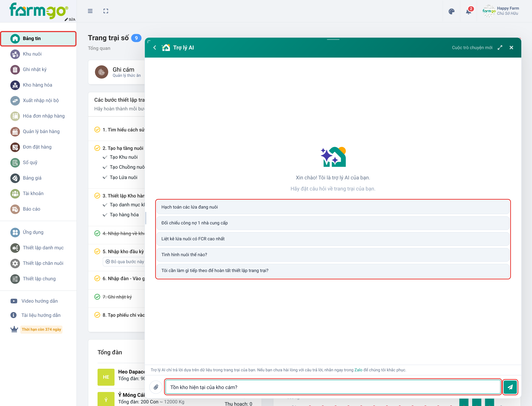Open the Happy Farm account dropdown
The width and height of the screenshot is (532, 406).
click(501, 11)
